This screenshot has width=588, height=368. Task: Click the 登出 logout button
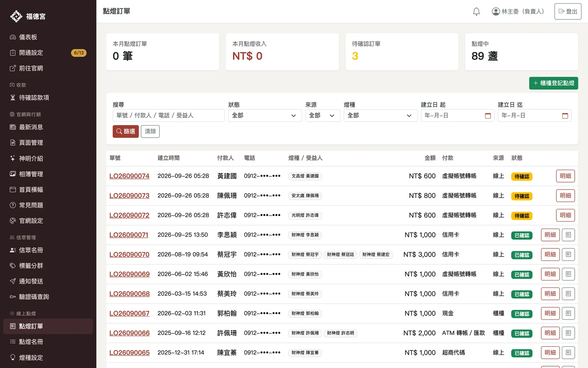coord(568,11)
